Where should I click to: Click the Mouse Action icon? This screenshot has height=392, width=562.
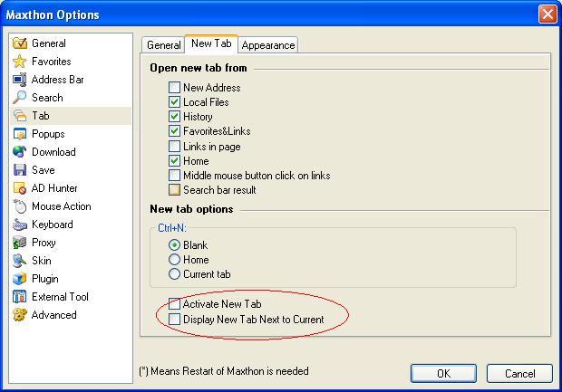tap(20, 206)
